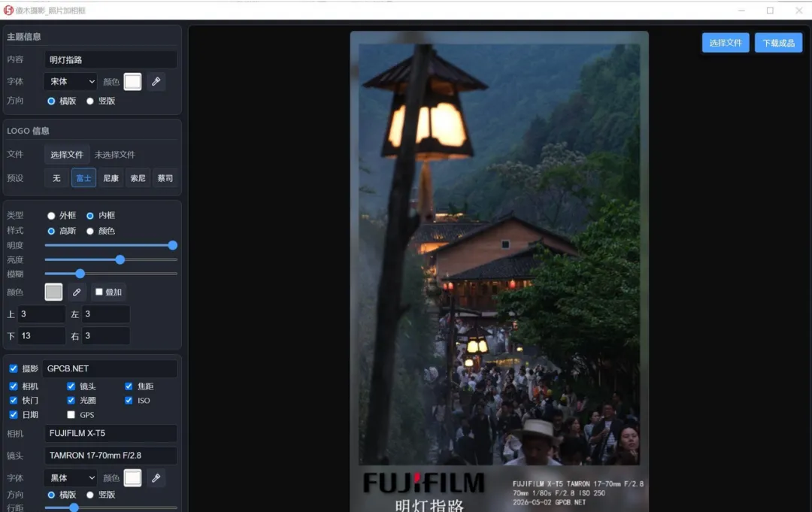Open the 宋体 font dropdown

(x=71, y=81)
